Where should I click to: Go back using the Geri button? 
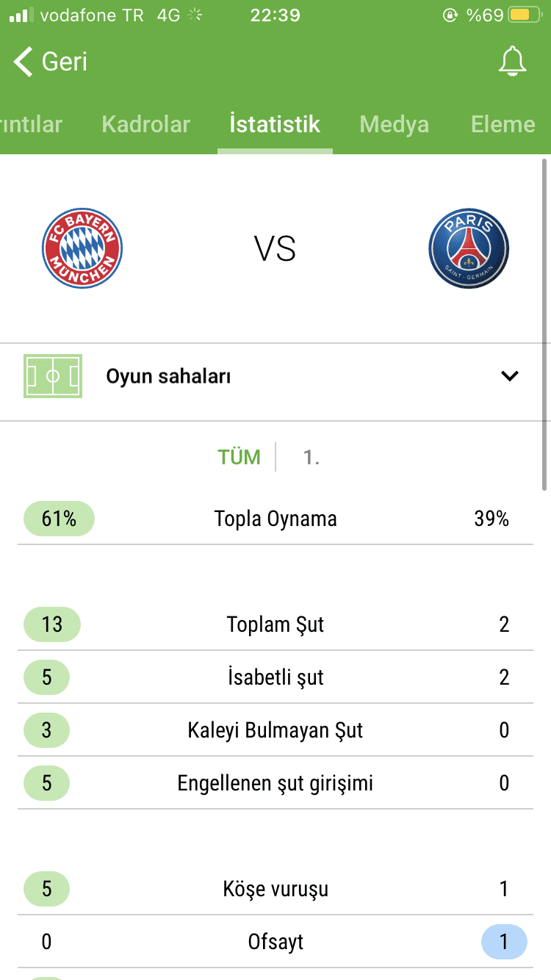(50, 62)
